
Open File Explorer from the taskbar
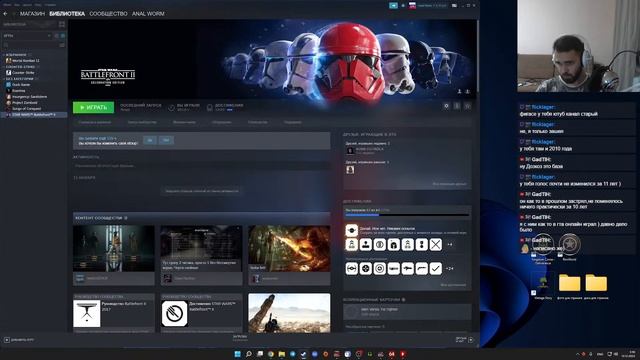click(x=282, y=354)
